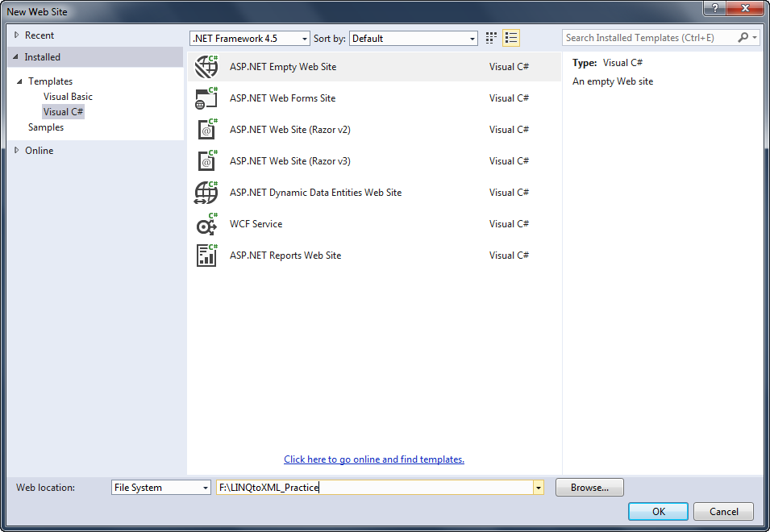The height and width of the screenshot is (532, 770).
Task: Click the Browse... button
Action: pos(589,488)
